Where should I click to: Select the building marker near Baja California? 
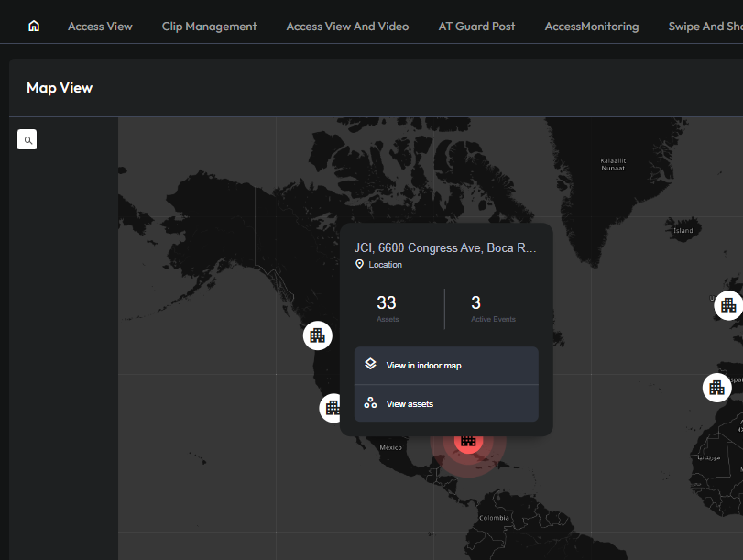[x=332, y=407]
